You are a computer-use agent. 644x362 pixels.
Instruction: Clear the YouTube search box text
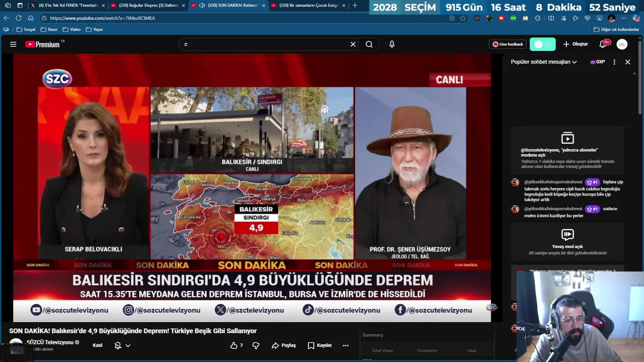(353, 44)
